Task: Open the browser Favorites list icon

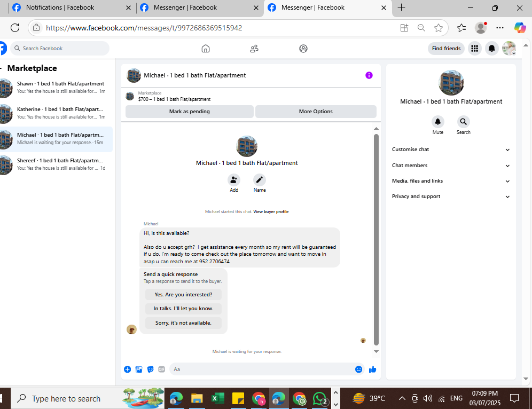Action: coord(461,28)
